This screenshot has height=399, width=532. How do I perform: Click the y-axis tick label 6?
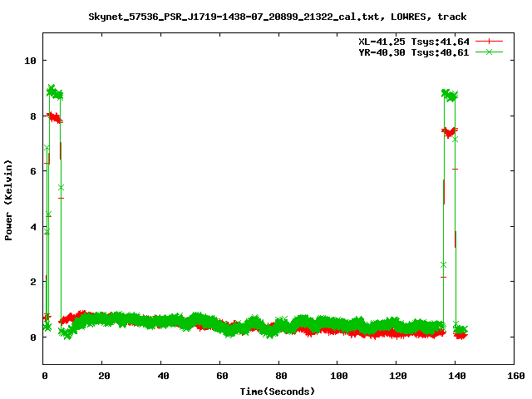33,171
